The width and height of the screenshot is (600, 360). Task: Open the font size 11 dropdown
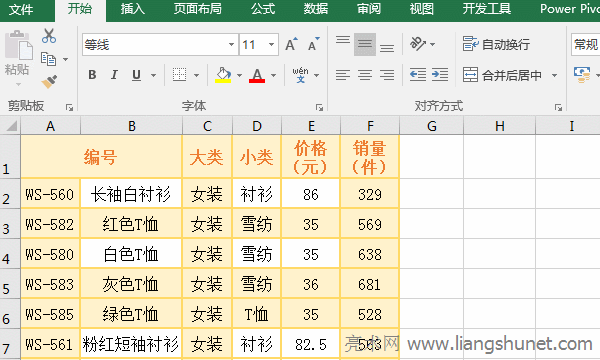click(x=271, y=45)
